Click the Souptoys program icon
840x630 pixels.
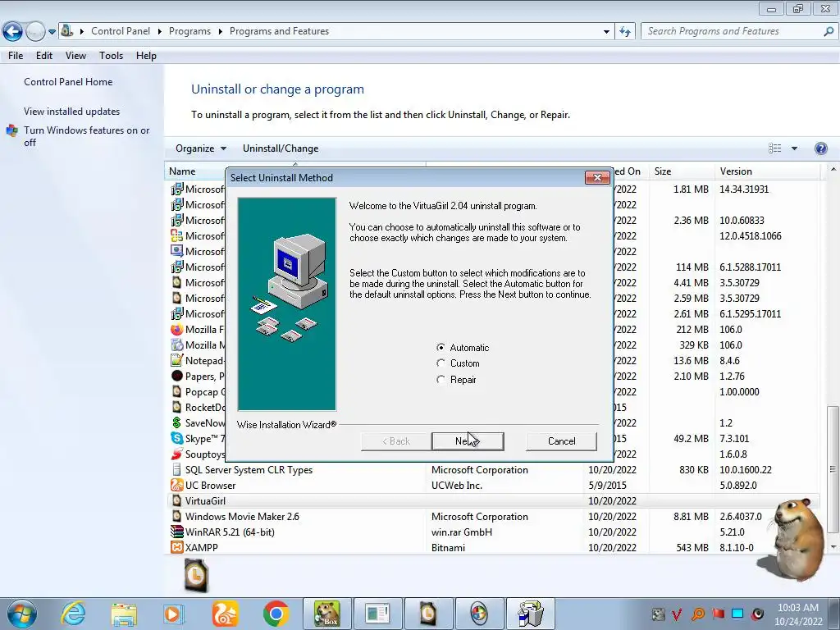[x=177, y=454]
